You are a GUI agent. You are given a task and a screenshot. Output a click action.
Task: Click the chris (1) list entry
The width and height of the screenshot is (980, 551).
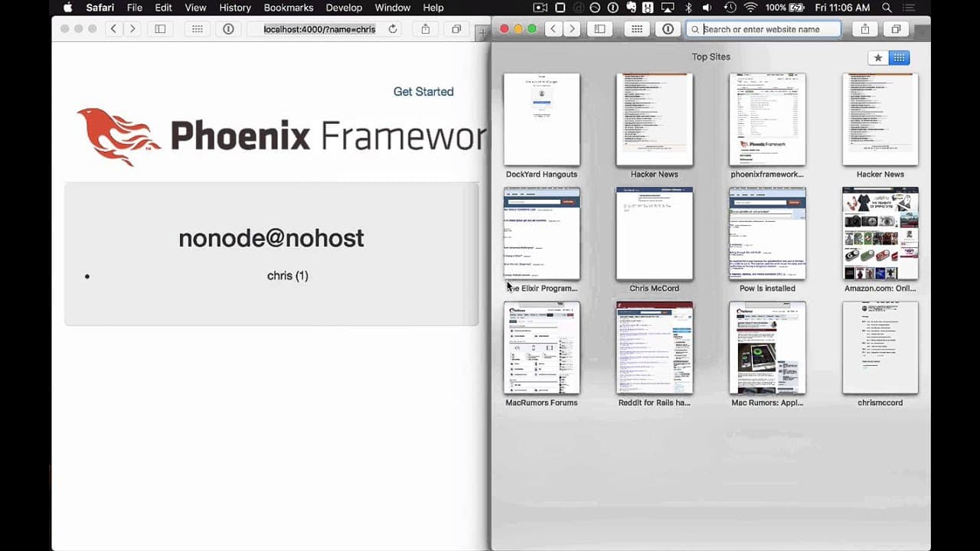tap(288, 275)
